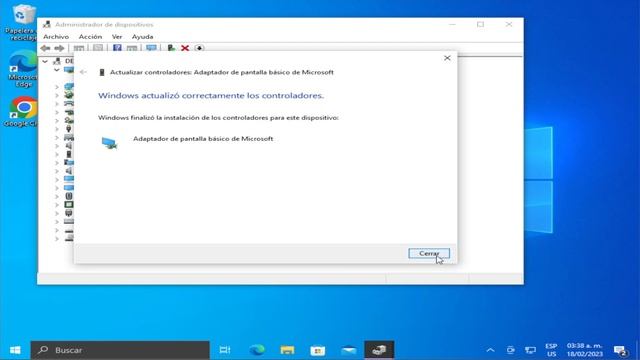Image resolution: width=640 pixels, height=360 pixels.
Task: Click the Administrador de dispositivos window title
Action: [x=104, y=24]
